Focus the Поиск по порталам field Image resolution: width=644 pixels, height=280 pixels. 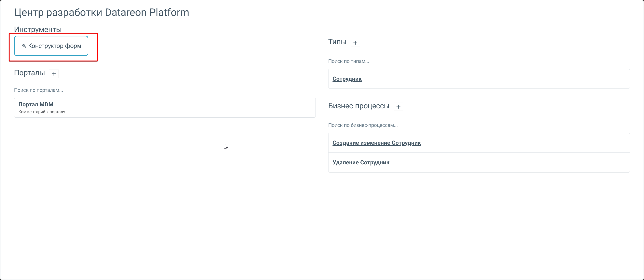click(164, 90)
